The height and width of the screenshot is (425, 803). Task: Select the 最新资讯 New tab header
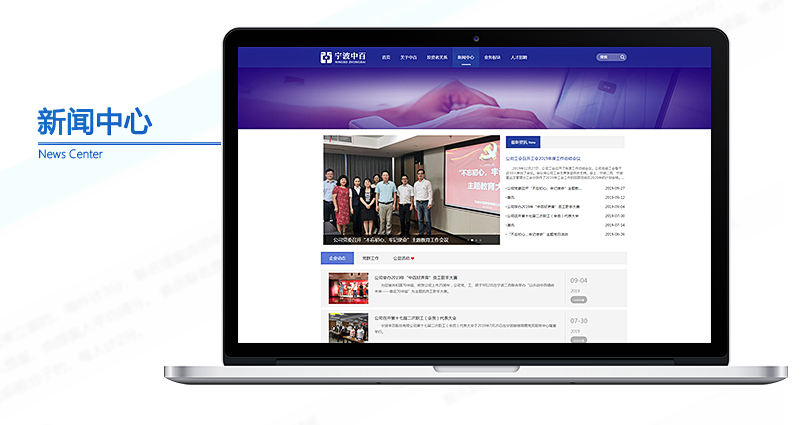[x=523, y=142]
